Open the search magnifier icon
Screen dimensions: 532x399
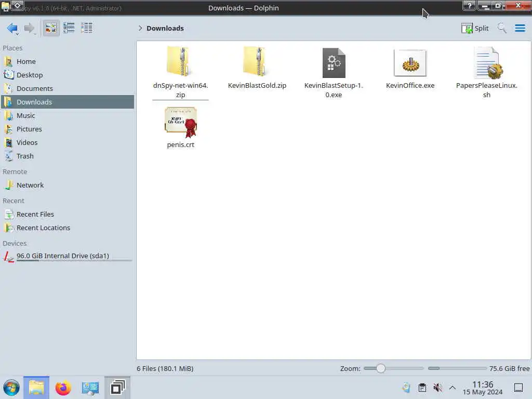point(502,28)
